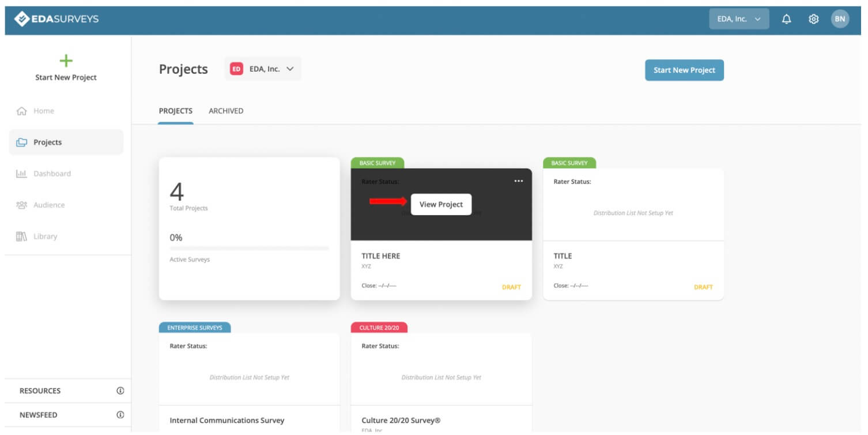Open notifications bell icon

pyautogui.click(x=786, y=19)
